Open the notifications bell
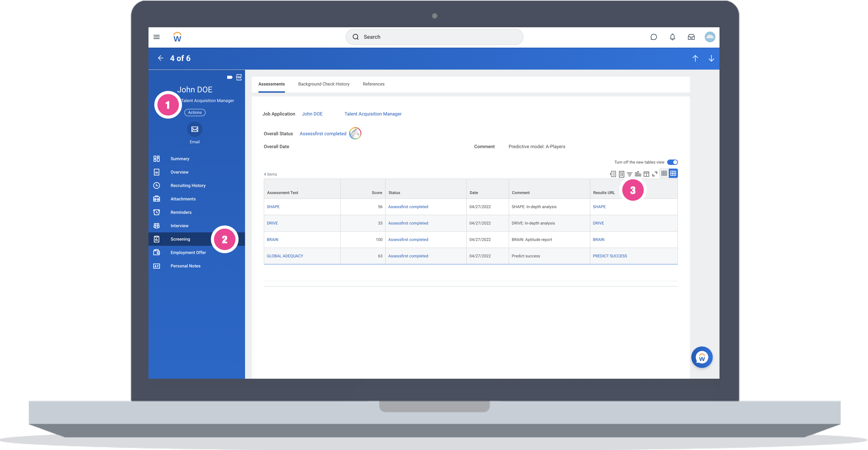This screenshot has width=868, height=450. 672,37
